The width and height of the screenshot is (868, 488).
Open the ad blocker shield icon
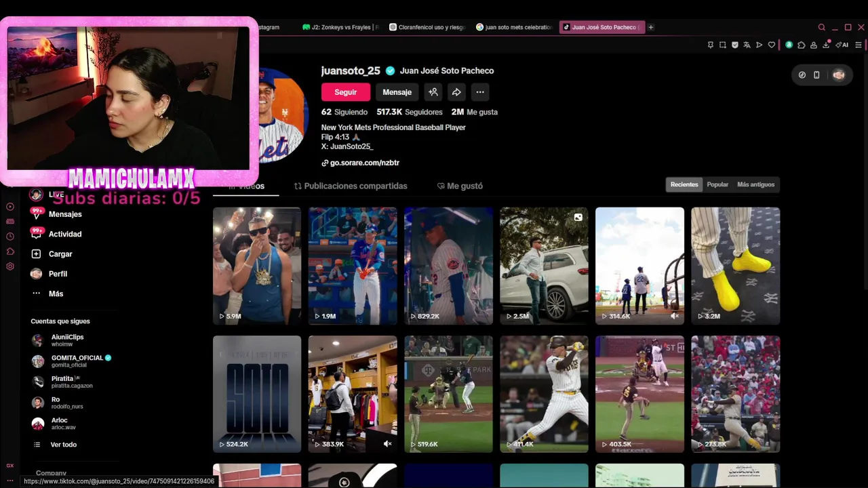point(734,45)
